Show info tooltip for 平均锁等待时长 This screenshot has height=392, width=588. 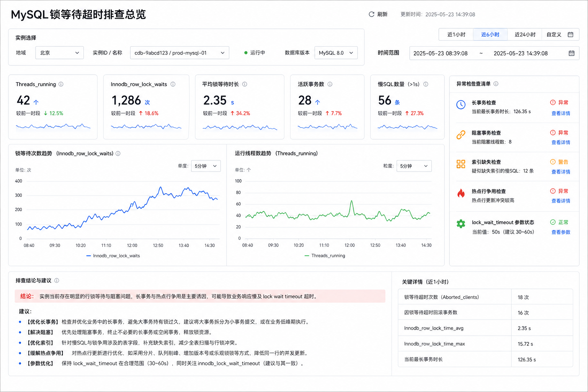(x=245, y=84)
